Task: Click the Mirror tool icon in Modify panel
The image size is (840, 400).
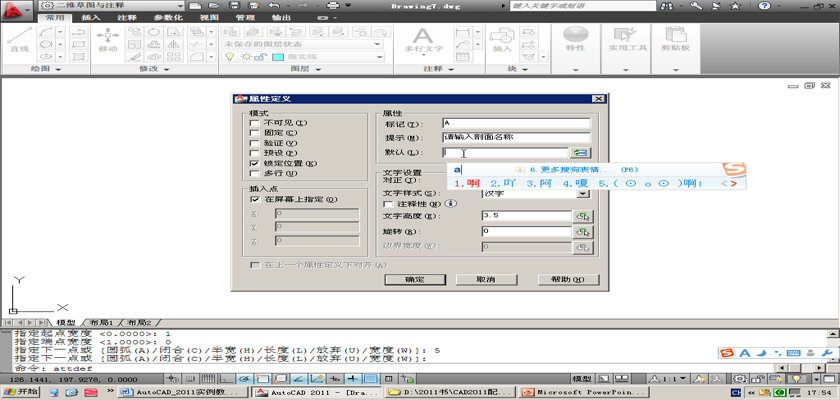Action: pyautogui.click(x=173, y=44)
